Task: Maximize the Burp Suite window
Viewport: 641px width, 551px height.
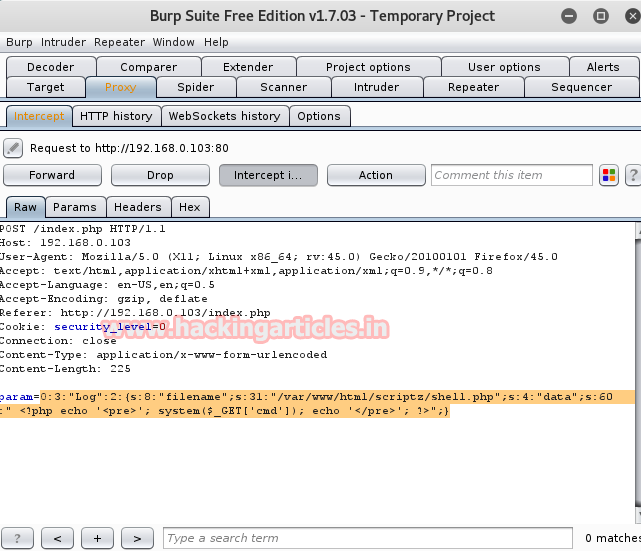Action: [x=601, y=16]
